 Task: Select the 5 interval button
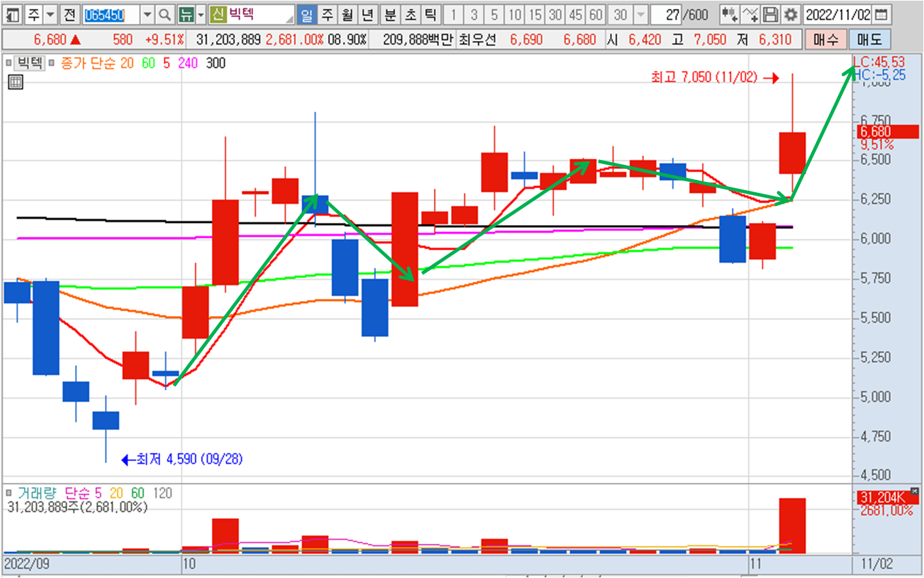(x=494, y=14)
